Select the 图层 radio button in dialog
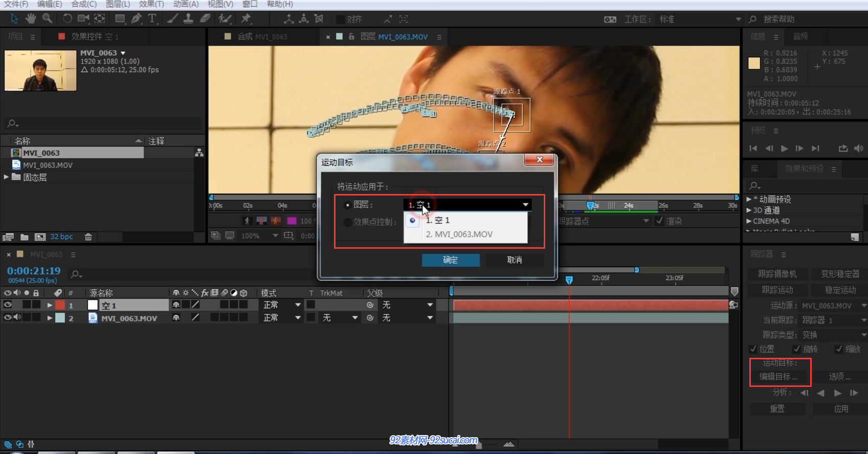This screenshot has width=868, height=454. [x=347, y=205]
